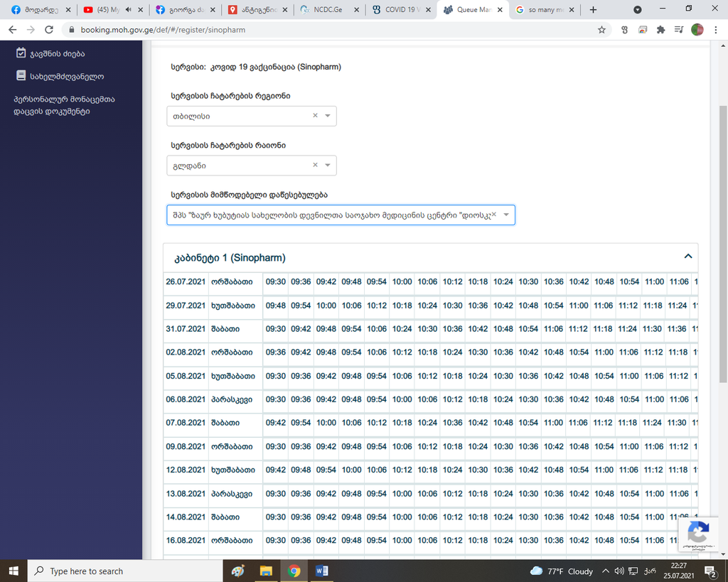The height and width of the screenshot is (582, 728).
Task: Open the service provider dropdown arrow
Action: click(506, 215)
